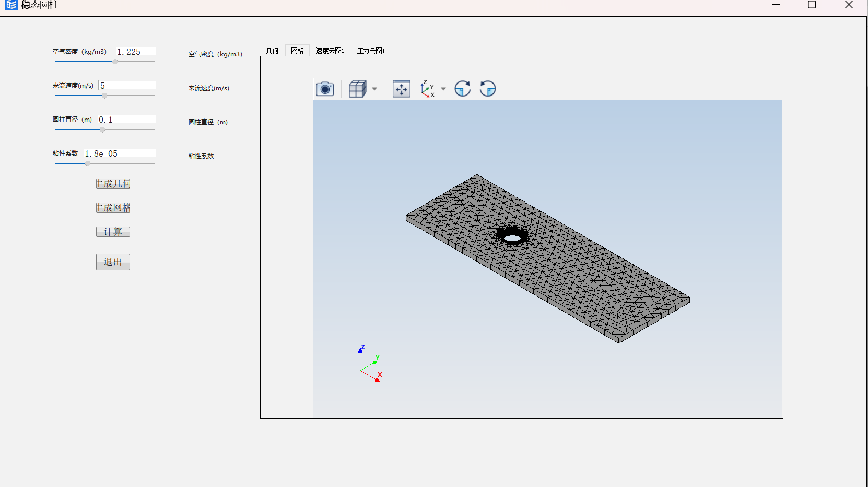Click the cylinder hole in the mesh
This screenshot has height=487, width=868.
click(x=512, y=239)
